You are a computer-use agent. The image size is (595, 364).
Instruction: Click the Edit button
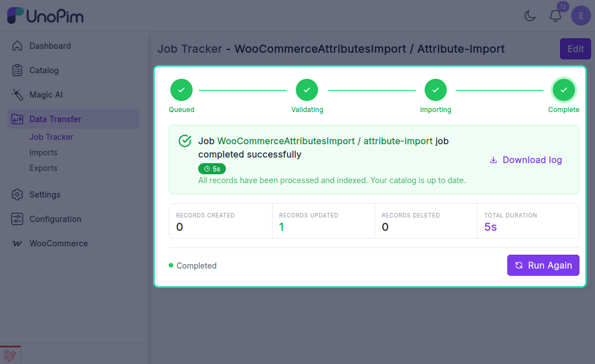[x=575, y=49]
